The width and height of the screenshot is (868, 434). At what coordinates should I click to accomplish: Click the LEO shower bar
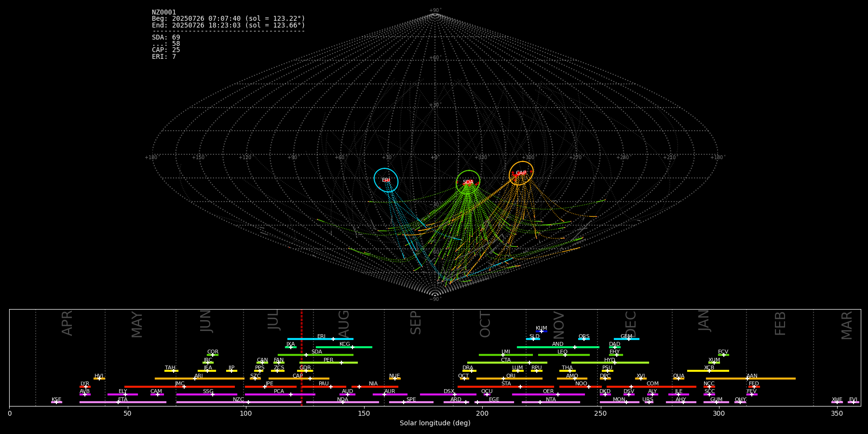[564, 355]
